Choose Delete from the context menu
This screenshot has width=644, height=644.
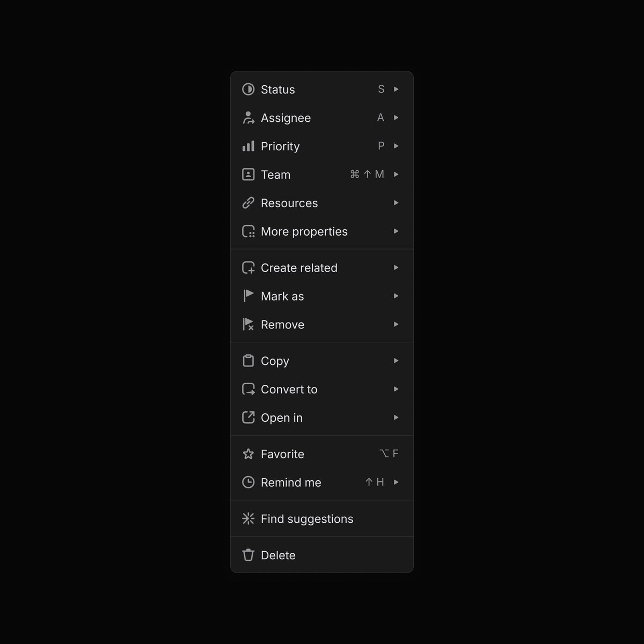[x=322, y=555]
